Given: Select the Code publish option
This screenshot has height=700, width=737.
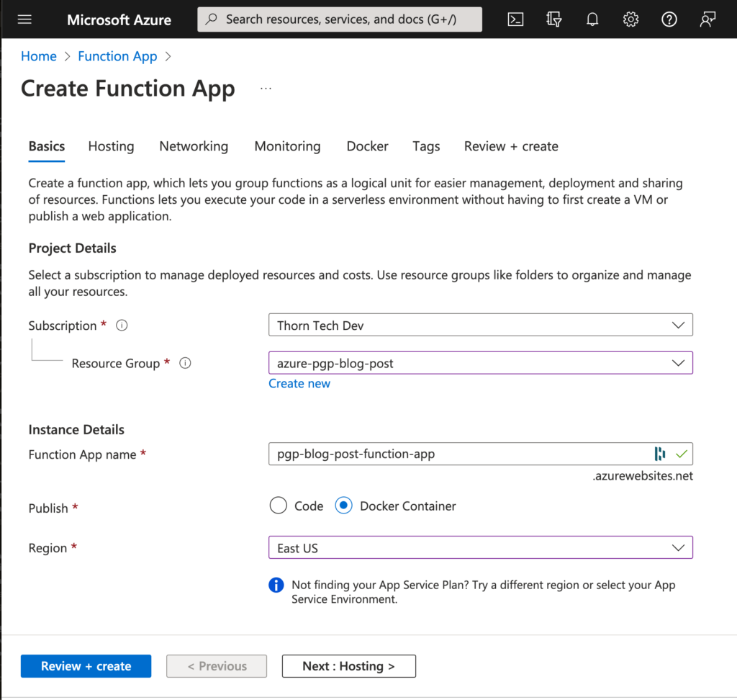Looking at the screenshot, I should click(x=279, y=506).
